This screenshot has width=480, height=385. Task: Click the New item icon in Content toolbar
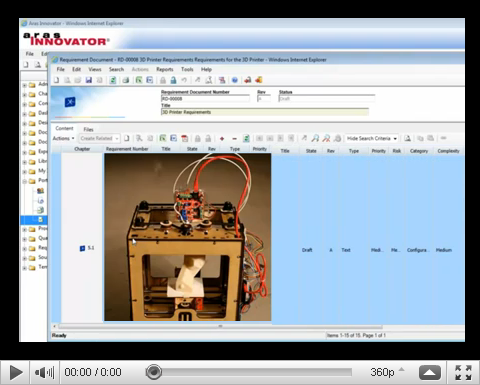(x=127, y=138)
